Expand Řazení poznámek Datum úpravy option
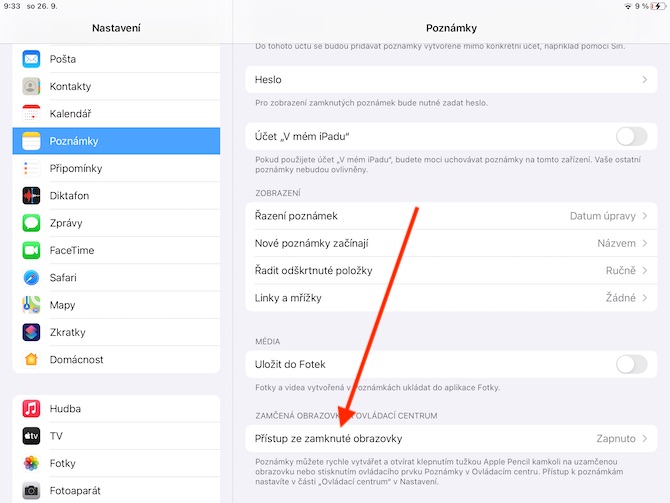This screenshot has width=670, height=503. tap(451, 216)
